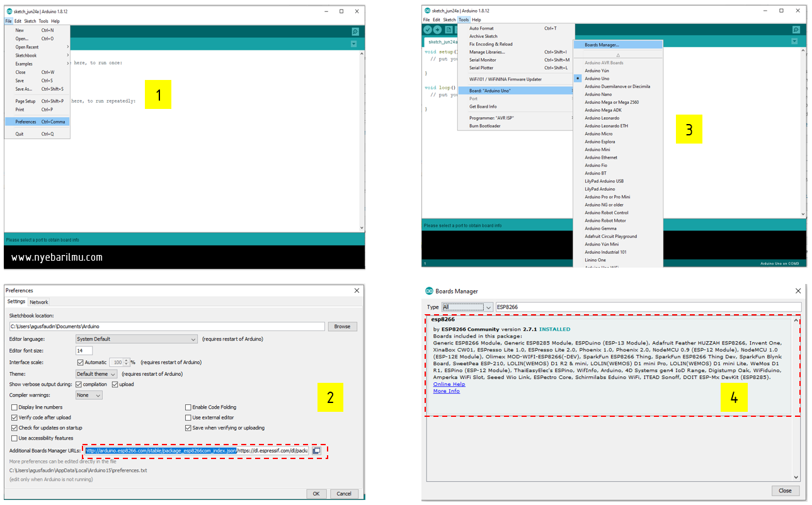Open WiFi101 / WiFiNINA Firmware Updater

(516, 79)
